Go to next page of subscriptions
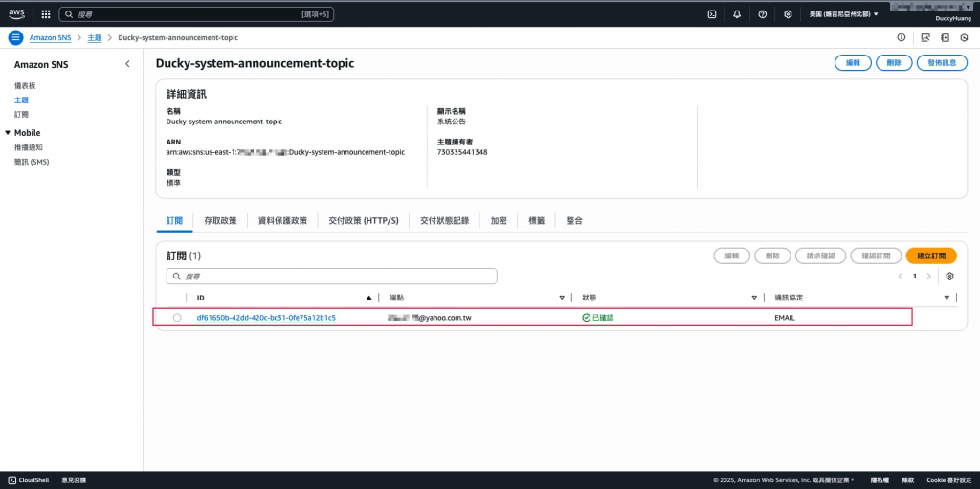Screen dimensions: 980x489 pyautogui.click(x=928, y=277)
